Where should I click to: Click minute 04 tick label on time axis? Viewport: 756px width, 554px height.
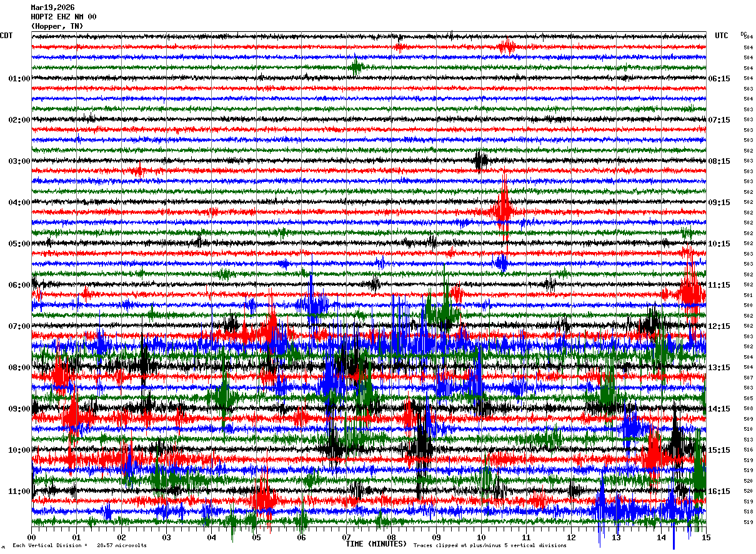[x=211, y=537]
